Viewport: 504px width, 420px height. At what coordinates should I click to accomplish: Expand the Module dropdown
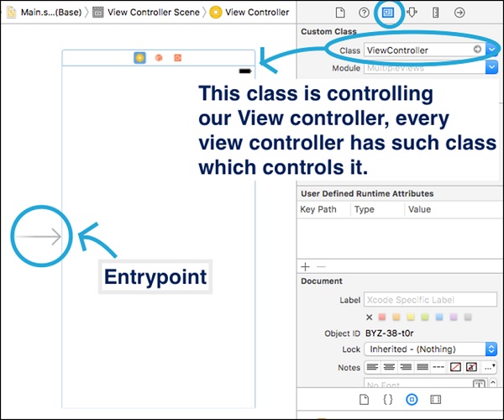[491, 67]
